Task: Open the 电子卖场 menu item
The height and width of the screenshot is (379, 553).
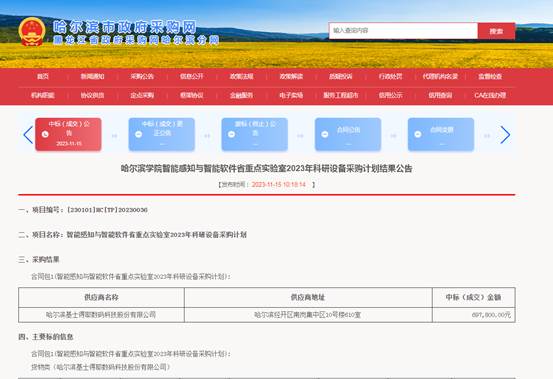Action: tap(291, 95)
